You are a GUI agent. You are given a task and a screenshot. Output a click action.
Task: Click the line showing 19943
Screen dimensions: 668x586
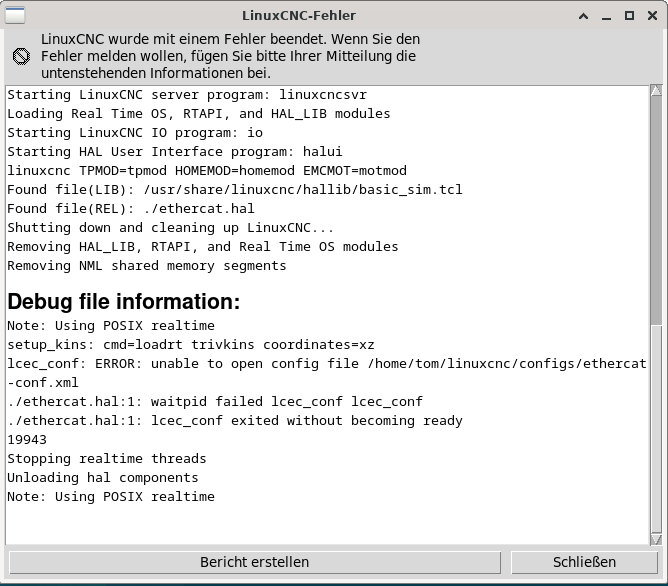pyautogui.click(x=27, y=440)
